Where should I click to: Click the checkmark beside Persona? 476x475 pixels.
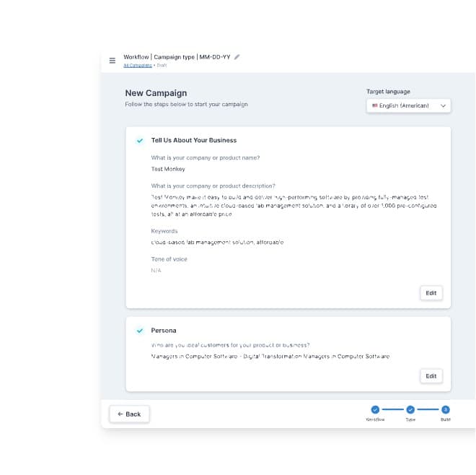coord(140,331)
